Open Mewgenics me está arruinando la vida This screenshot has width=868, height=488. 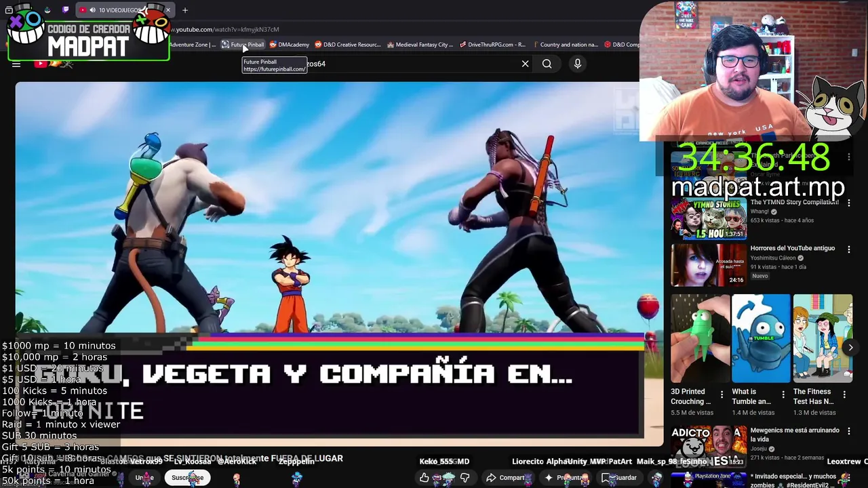click(x=795, y=434)
